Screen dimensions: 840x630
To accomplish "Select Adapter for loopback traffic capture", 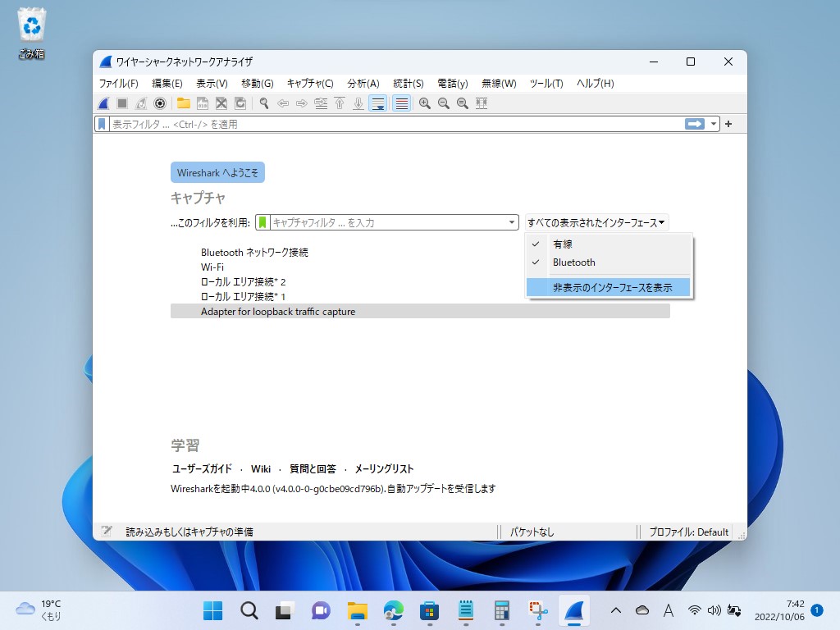I will (420, 311).
